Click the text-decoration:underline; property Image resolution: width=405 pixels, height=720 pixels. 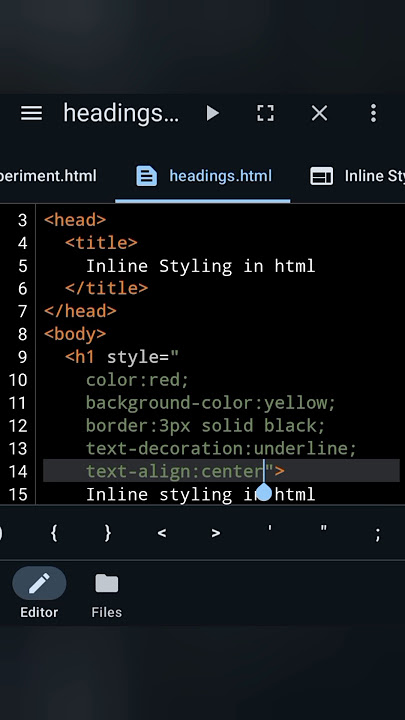coord(221,449)
